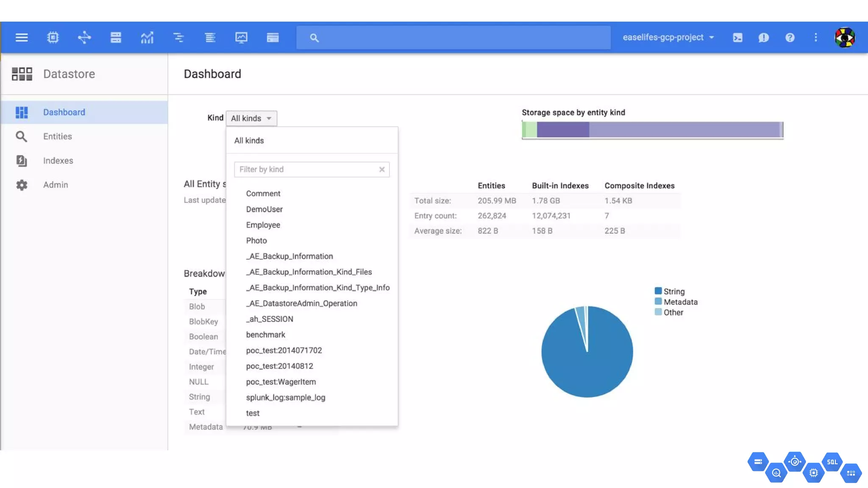This screenshot has height=488, width=868.
Task: Open the Entities sidebar section
Action: coord(58,136)
